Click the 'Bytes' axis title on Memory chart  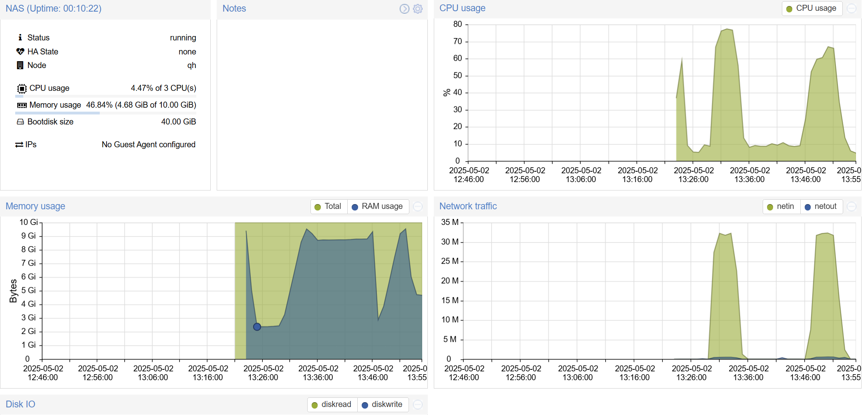click(14, 291)
